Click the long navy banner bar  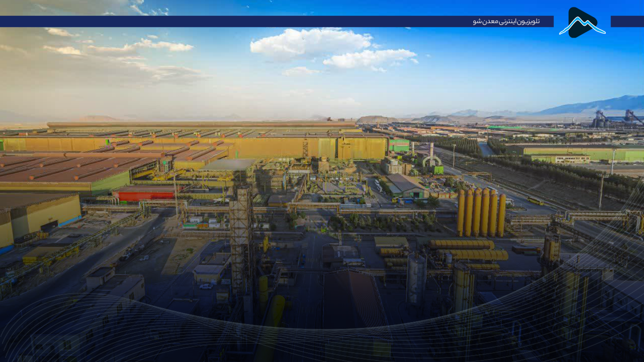tap(277, 21)
